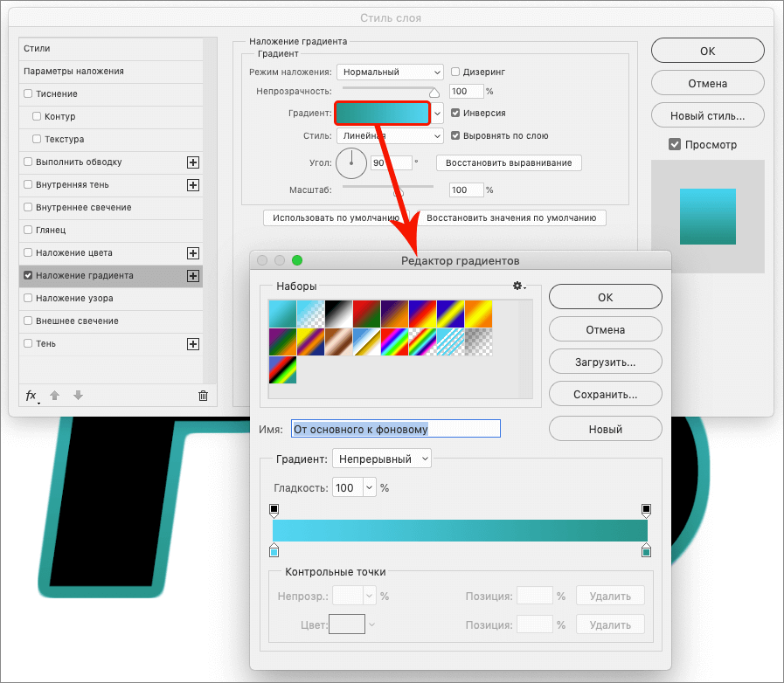Viewport: 784px width, 683px height.
Task: Click plus icon next to Наложение градиента
Action: 193,276
